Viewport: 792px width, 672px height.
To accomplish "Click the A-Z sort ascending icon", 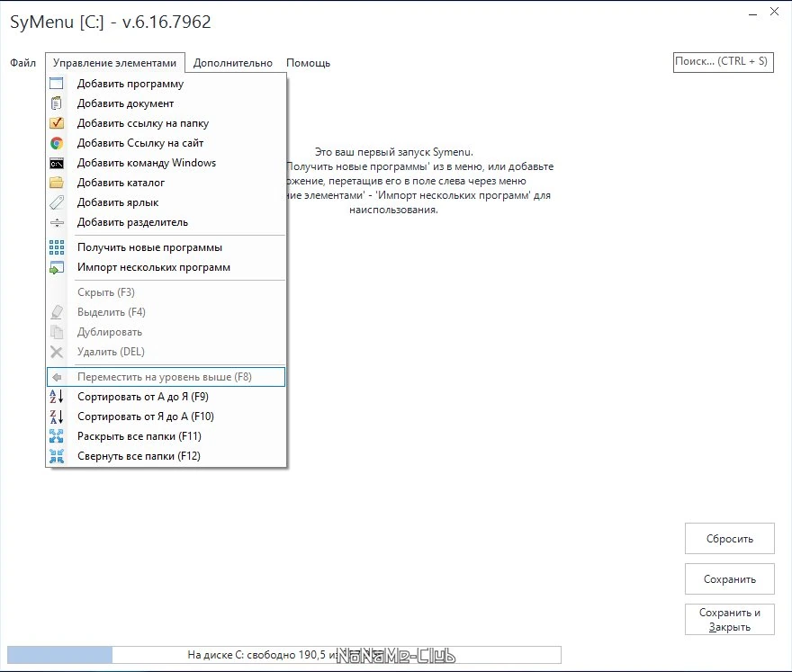I will tap(57, 397).
